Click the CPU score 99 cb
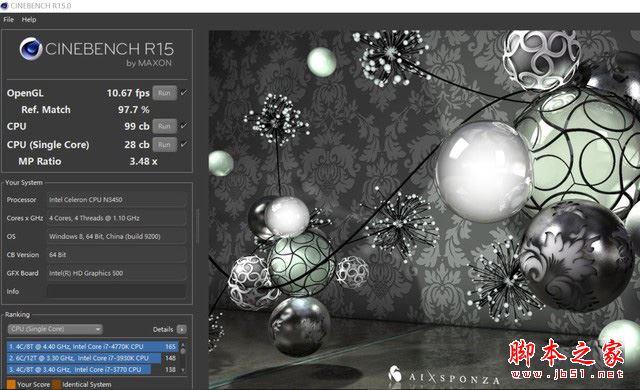 pos(137,126)
